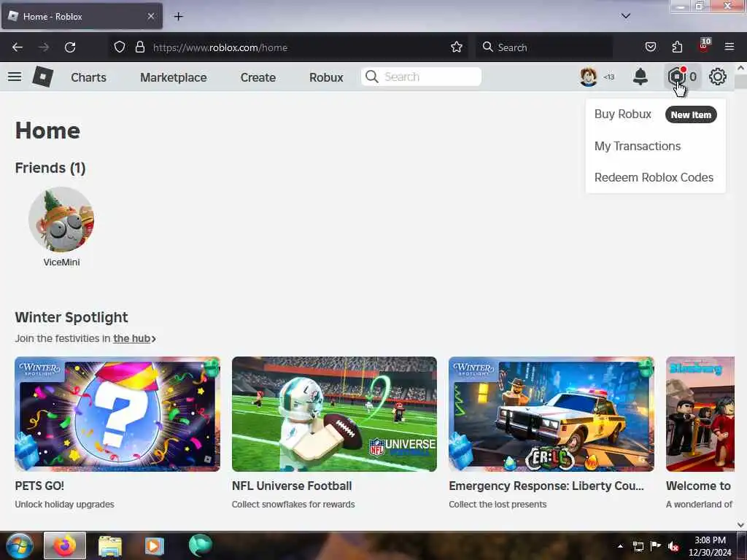Image resolution: width=747 pixels, height=560 pixels.
Task: Open the list all tabs dropdown
Action: click(625, 16)
